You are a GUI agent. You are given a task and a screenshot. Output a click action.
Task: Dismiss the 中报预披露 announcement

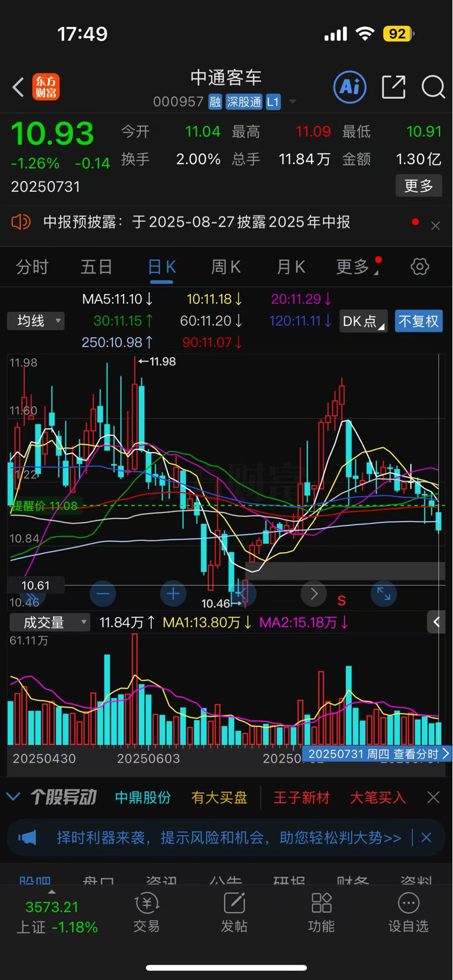pyautogui.click(x=435, y=225)
